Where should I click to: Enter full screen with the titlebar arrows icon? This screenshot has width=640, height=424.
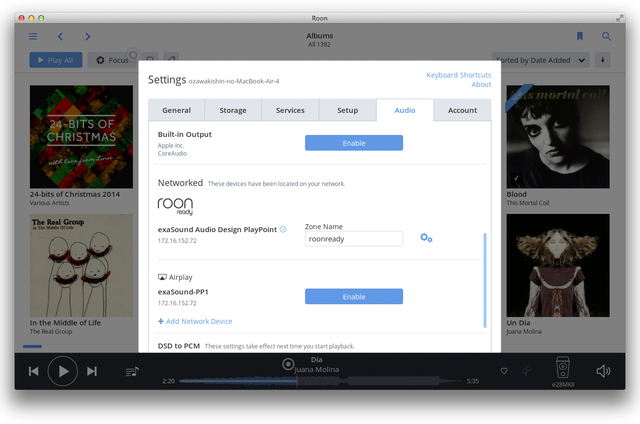pyautogui.click(x=620, y=18)
